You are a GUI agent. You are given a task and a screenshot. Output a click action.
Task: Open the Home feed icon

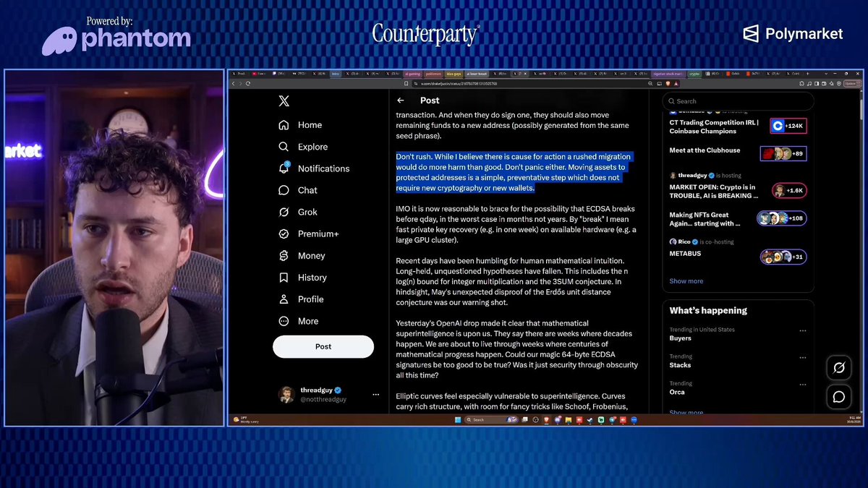(x=284, y=125)
